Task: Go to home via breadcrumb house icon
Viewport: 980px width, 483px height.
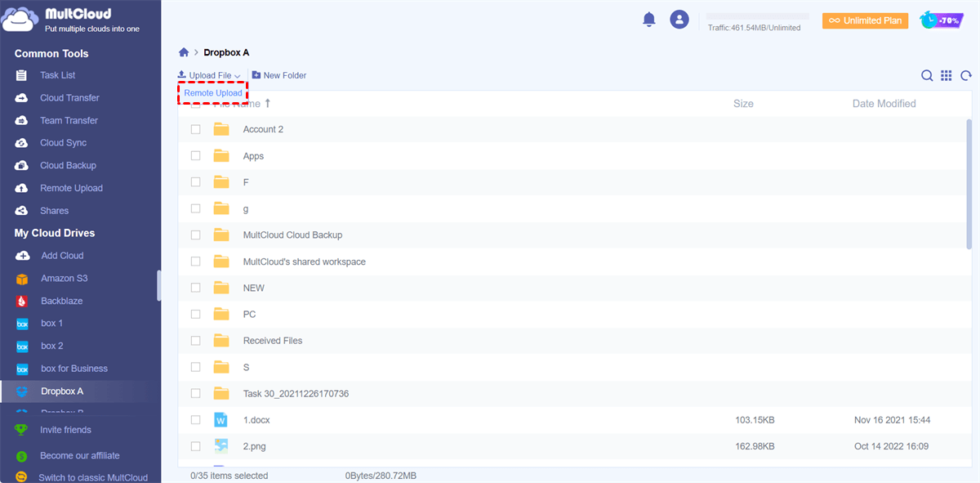Action: point(184,52)
